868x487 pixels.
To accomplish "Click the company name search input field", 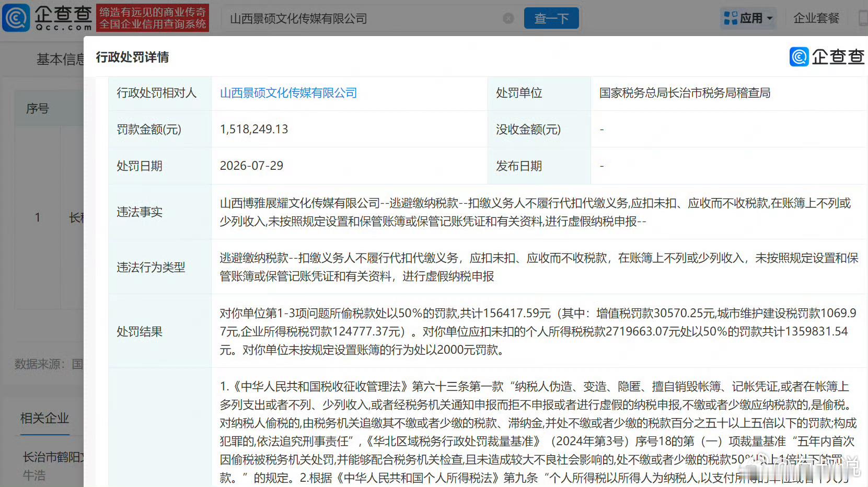I will click(364, 18).
